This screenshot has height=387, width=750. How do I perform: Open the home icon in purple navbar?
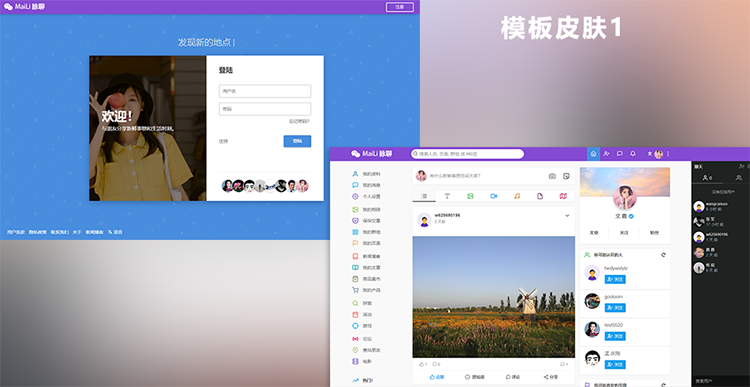(x=593, y=154)
